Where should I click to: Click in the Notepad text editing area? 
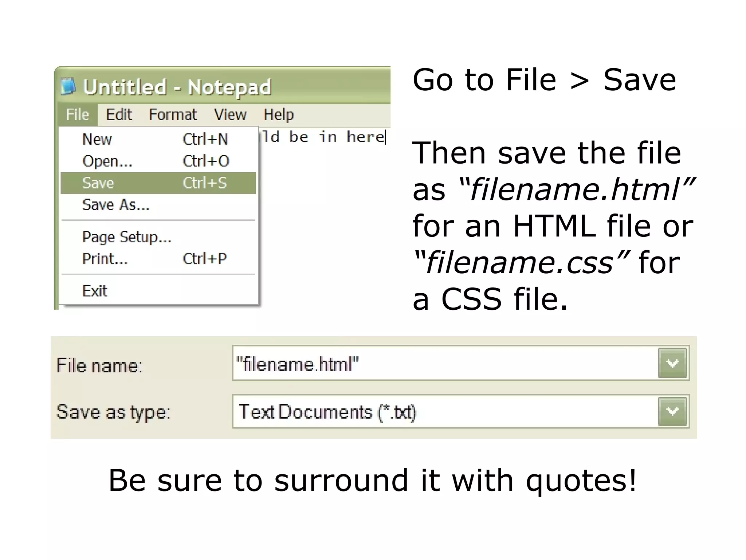(324, 219)
